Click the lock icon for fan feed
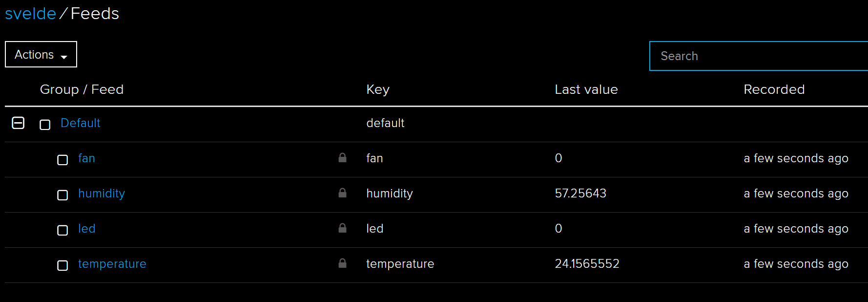 point(343,158)
